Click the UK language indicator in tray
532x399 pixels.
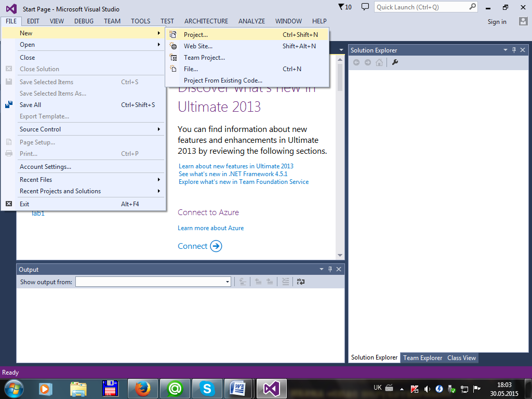pyautogui.click(x=377, y=388)
